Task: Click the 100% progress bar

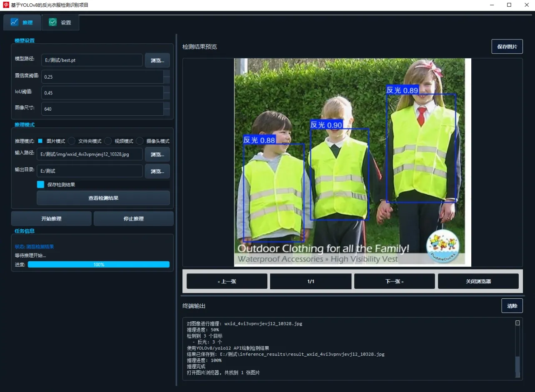Action: [99, 265]
